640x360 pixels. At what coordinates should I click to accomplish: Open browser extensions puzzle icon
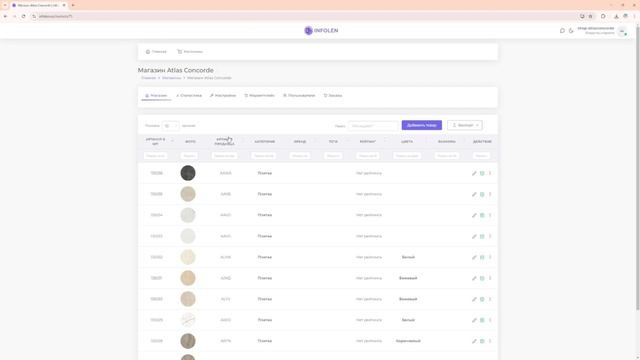[603, 16]
